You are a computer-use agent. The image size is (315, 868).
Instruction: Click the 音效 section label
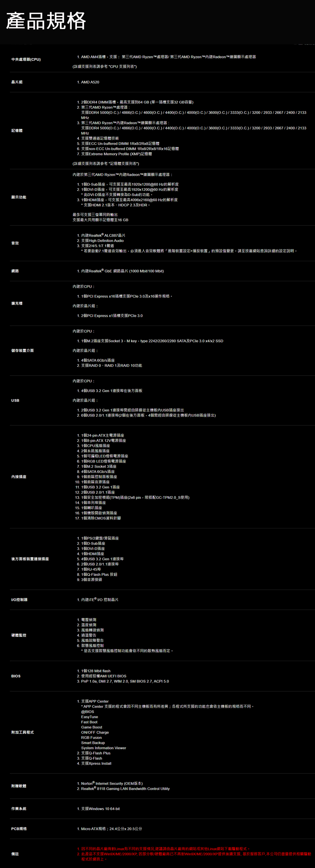click(x=15, y=243)
